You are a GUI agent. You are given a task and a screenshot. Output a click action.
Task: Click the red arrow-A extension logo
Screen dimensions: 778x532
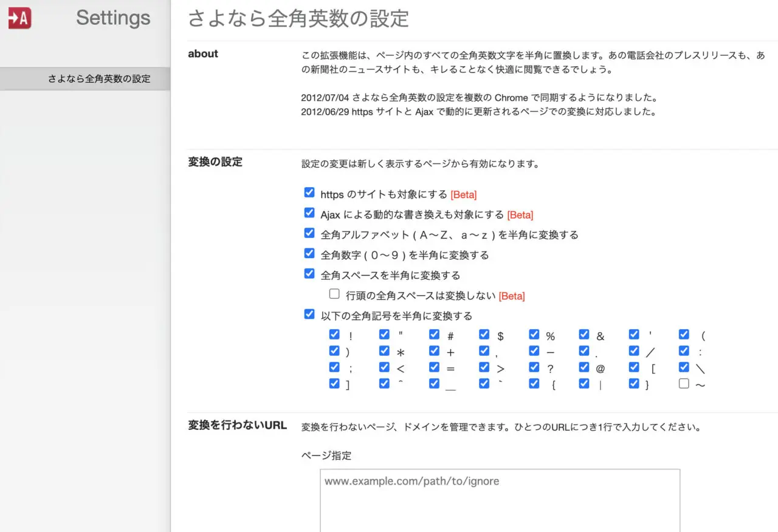tap(18, 18)
